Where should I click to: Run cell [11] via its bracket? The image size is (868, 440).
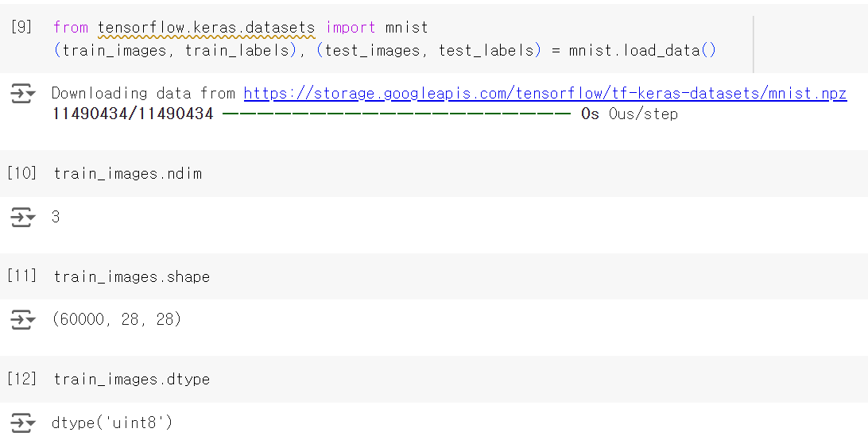pyautogui.click(x=21, y=276)
